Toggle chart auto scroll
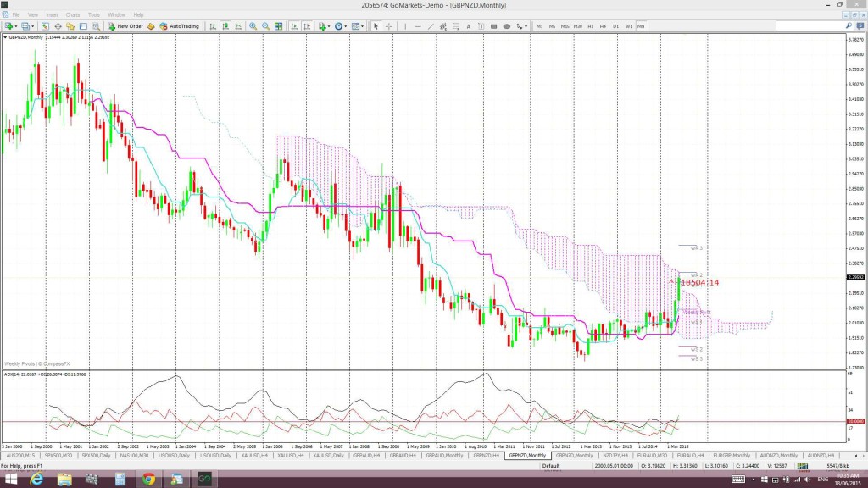 click(x=294, y=26)
